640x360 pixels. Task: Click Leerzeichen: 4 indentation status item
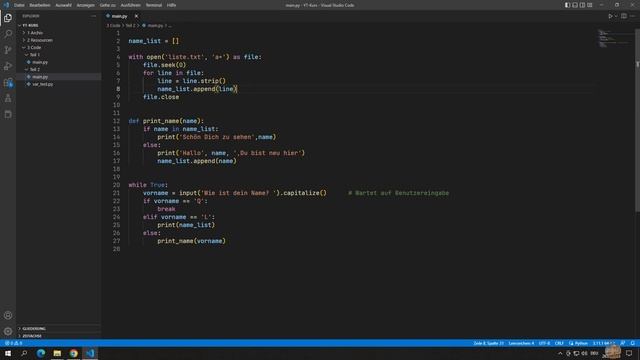(x=521, y=343)
